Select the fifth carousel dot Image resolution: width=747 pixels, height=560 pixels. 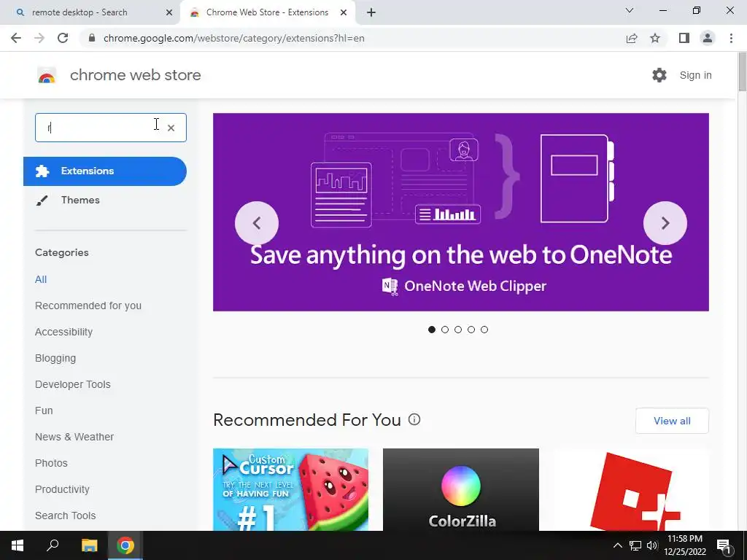pos(484,330)
